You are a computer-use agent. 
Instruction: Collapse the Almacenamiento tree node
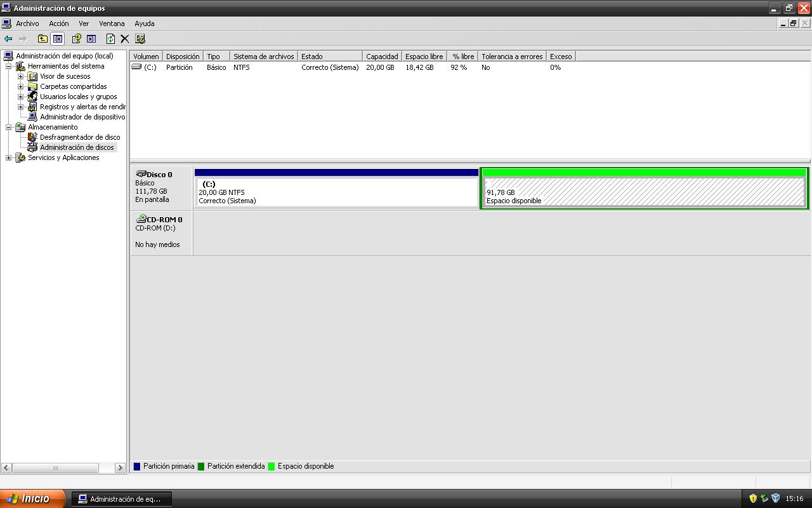tap(8, 127)
